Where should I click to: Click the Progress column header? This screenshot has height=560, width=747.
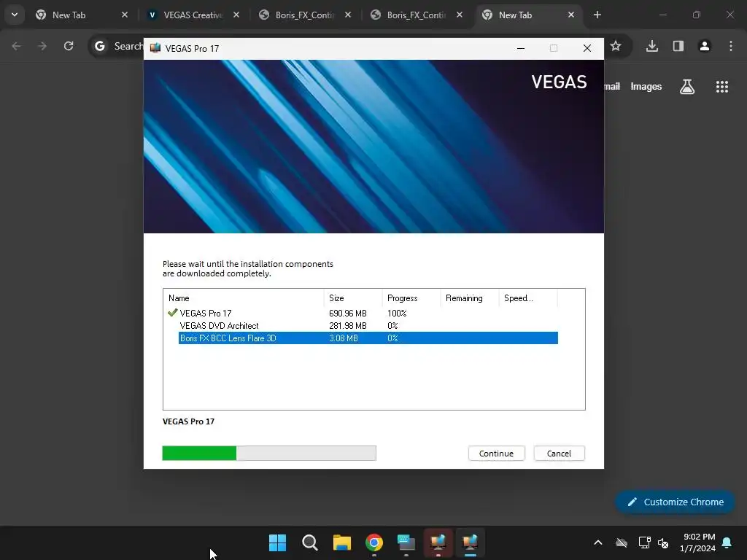point(411,298)
